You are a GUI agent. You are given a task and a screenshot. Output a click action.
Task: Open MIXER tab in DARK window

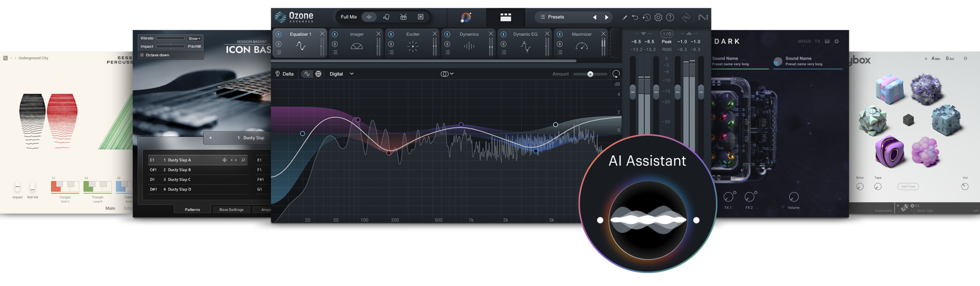click(x=804, y=41)
